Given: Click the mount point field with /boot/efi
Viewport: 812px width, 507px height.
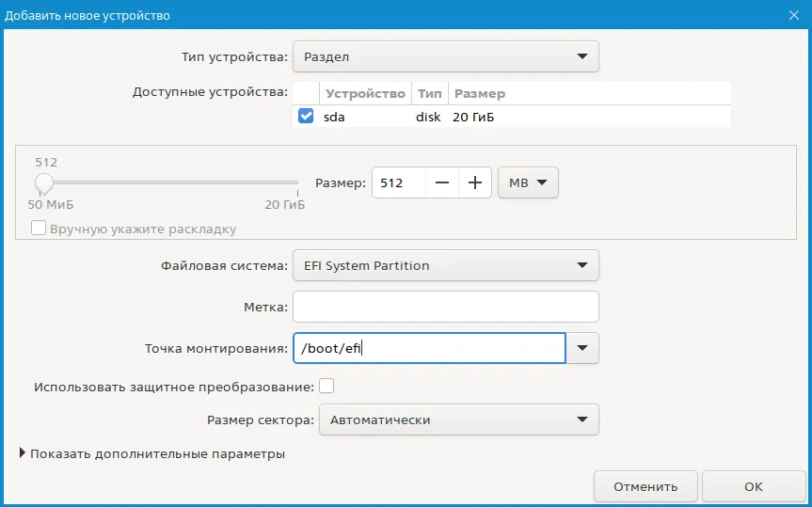Looking at the screenshot, I should pyautogui.click(x=429, y=348).
